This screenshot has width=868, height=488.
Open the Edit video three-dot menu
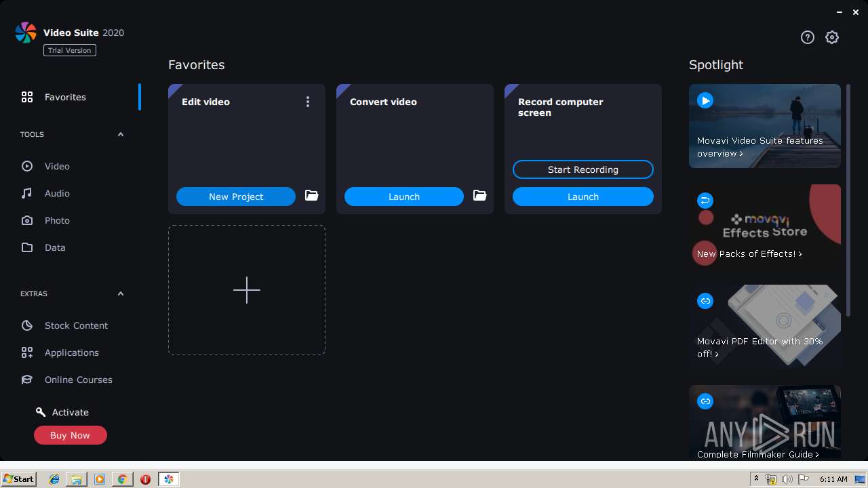[308, 102]
